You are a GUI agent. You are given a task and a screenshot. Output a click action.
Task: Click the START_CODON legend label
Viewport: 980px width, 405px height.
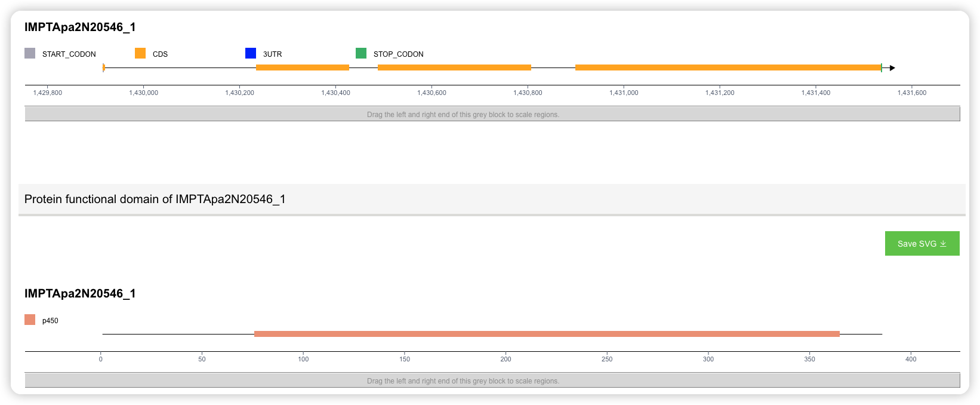[x=69, y=54]
